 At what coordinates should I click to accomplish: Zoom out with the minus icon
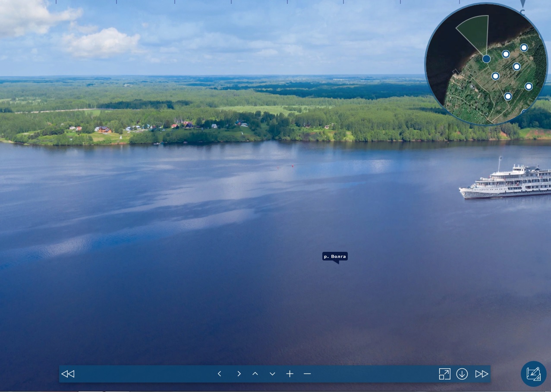[307, 374]
